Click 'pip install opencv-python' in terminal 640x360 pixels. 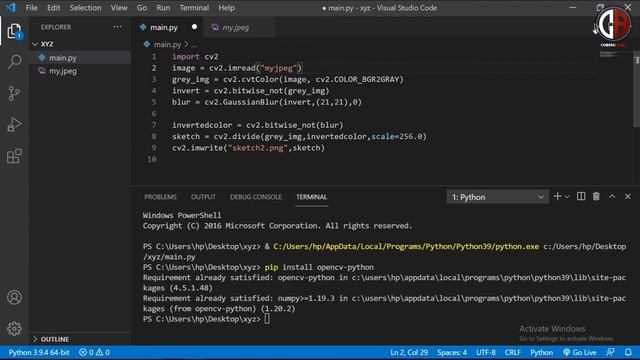[x=319, y=267]
